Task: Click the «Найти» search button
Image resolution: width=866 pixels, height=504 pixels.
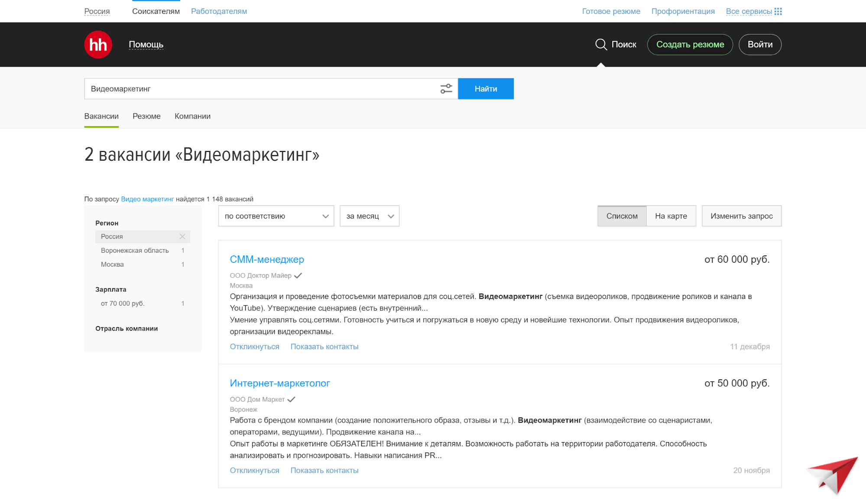Action: point(486,88)
